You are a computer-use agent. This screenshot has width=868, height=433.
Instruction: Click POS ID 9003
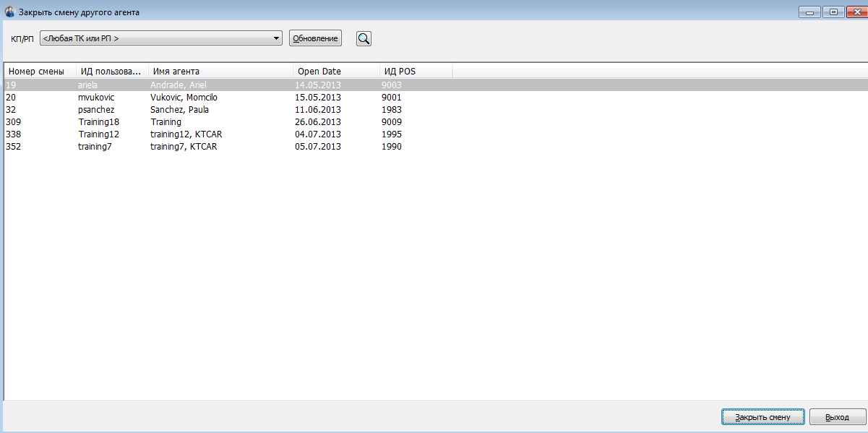click(391, 85)
